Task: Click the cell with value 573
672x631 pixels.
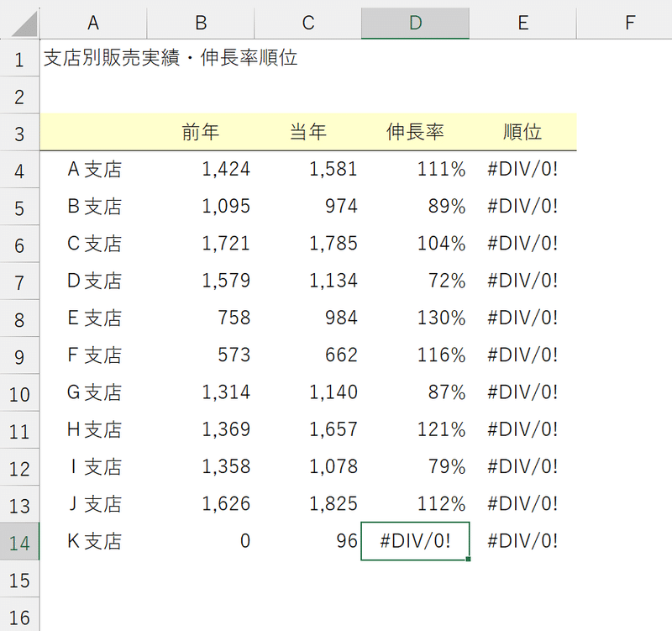Action: point(201,355)
